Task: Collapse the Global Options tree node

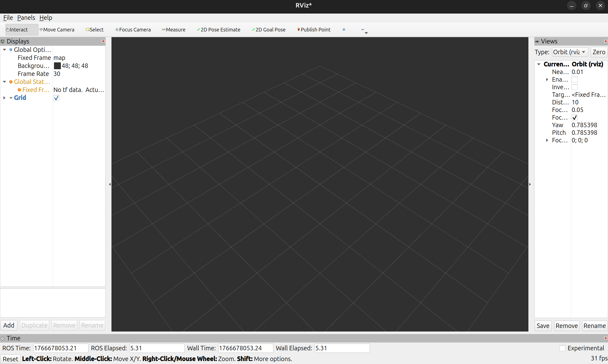Action: (4, 50)
